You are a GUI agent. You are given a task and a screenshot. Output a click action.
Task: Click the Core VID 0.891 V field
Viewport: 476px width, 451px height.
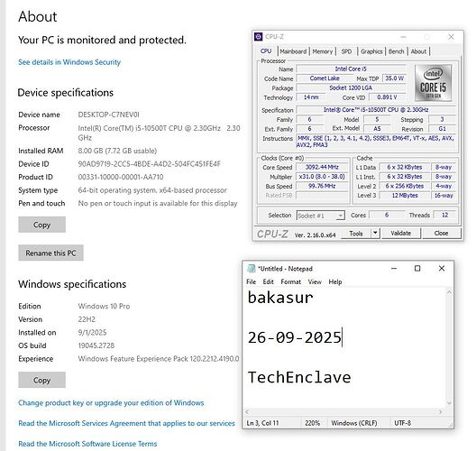pyautogui.click(x=387, y=97)
